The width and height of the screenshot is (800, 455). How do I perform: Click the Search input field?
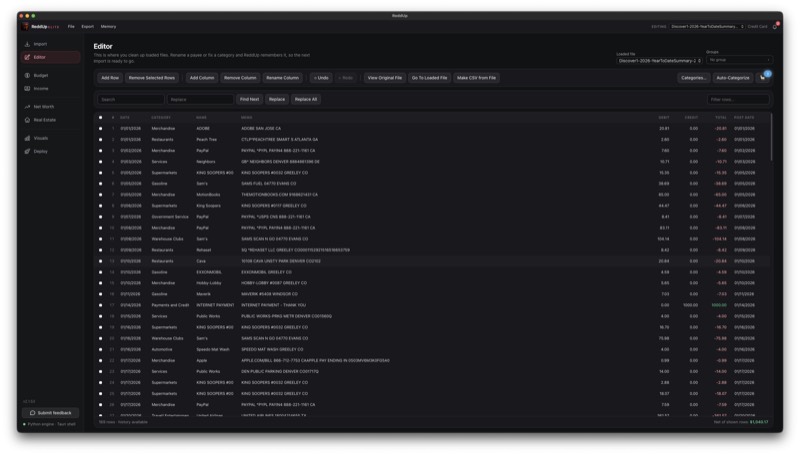click(x=131, y=99)
